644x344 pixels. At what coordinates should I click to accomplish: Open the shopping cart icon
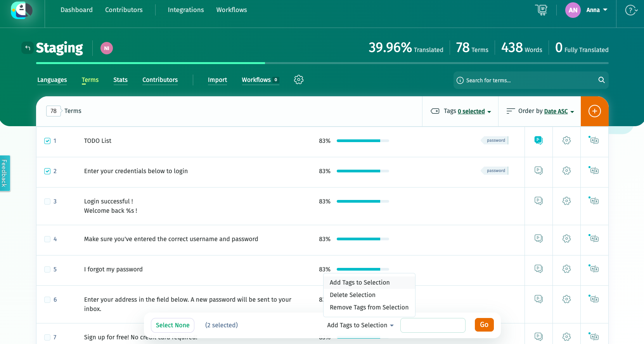click(541, 10)
